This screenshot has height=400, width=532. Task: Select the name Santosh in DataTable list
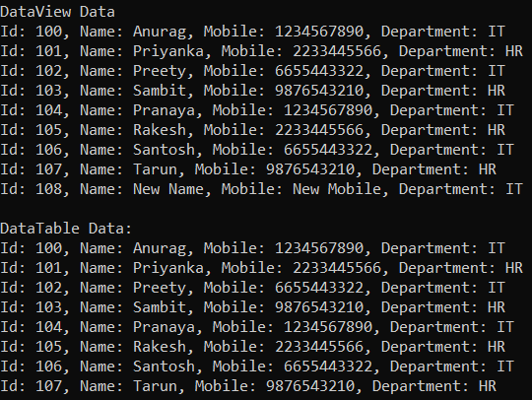coord(164,367)
